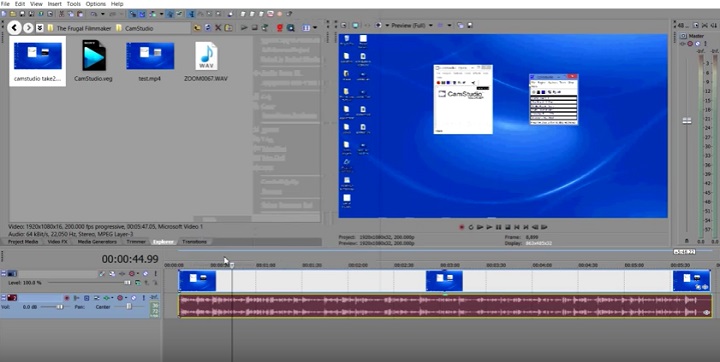Toggle Automatic Crossfades in main toolbar
The width and height of the screenshot is (720, 362).
[141, 14]
